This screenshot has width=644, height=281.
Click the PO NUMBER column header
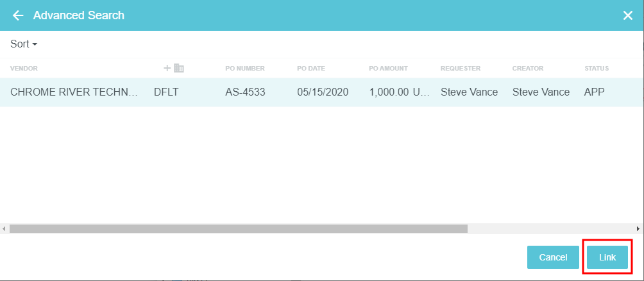(245, 68)
